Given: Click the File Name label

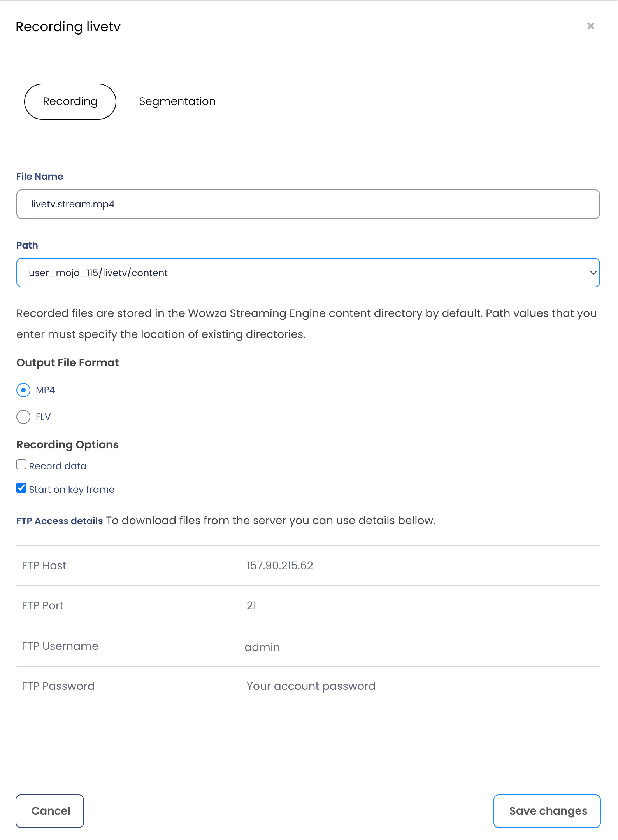Looking at the screenshot, I should (x=40, y=177).
